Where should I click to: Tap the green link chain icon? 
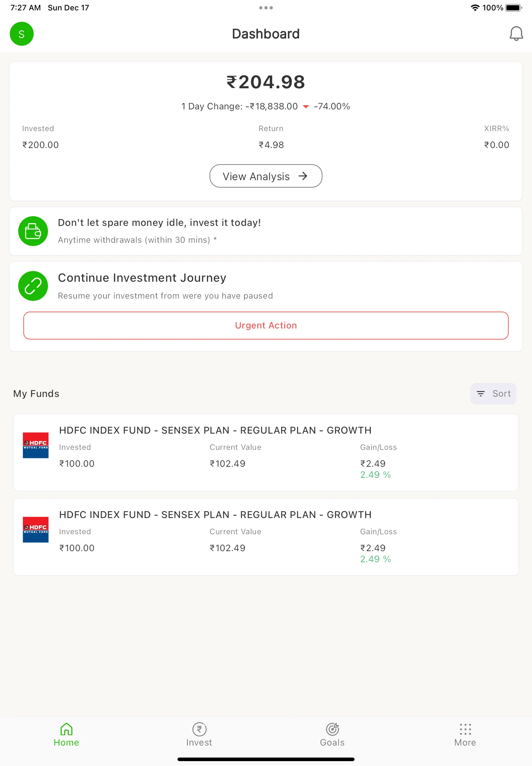coord(33,286)
